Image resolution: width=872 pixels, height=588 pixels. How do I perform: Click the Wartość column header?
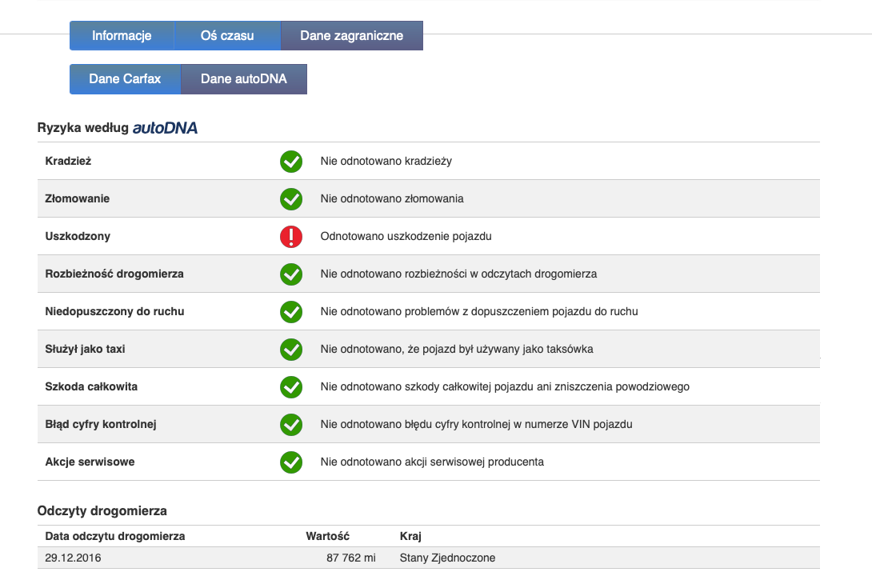pos(328,536)
